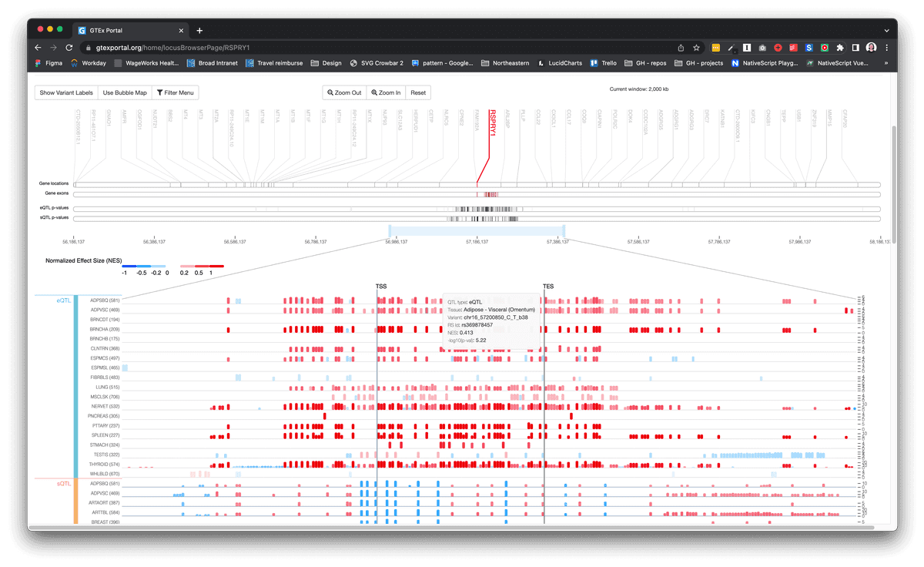Bookmark this page via the star icon
This screenshot has width=924, height=567.
point(697,47)
